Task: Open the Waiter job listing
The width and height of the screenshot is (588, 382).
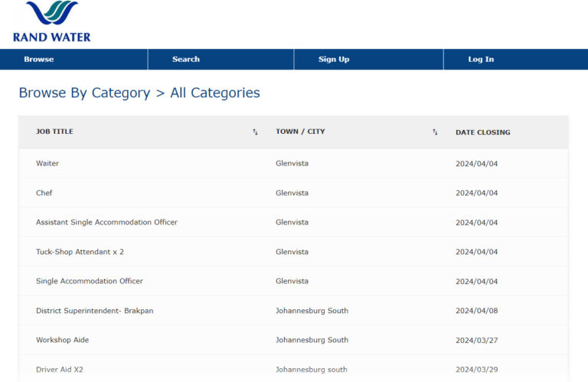Action: click(x=47, y=164)
